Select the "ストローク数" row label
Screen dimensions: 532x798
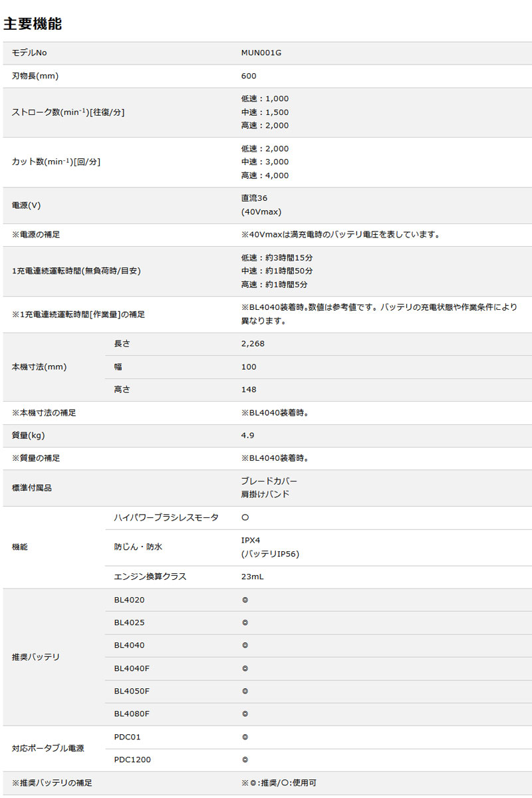pyautogui.click(x=68, y=112)
